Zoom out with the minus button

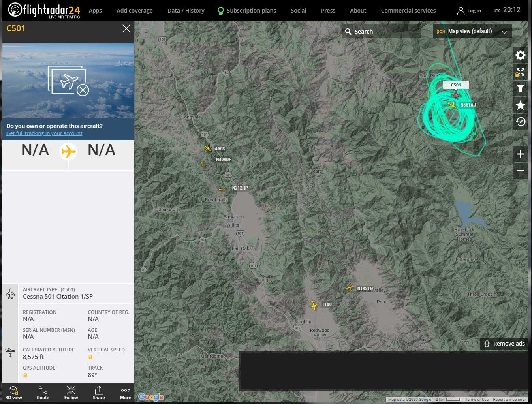coord(520,171)
